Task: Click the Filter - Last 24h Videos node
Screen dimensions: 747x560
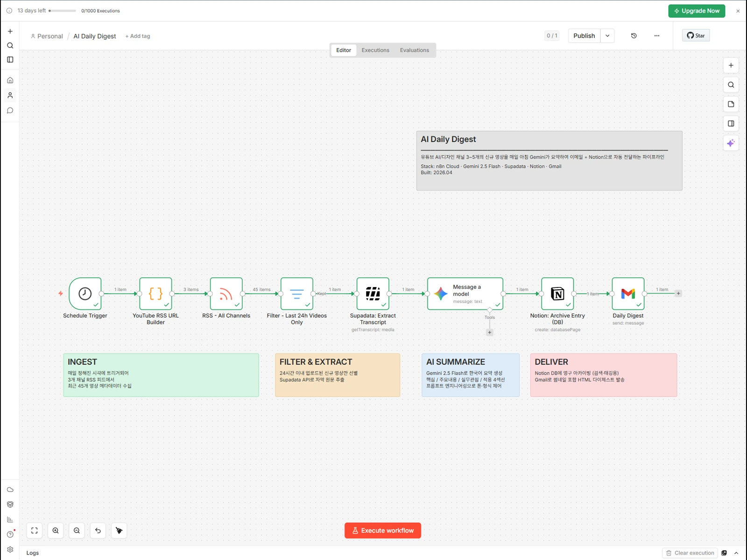Action: click(297, 294)
